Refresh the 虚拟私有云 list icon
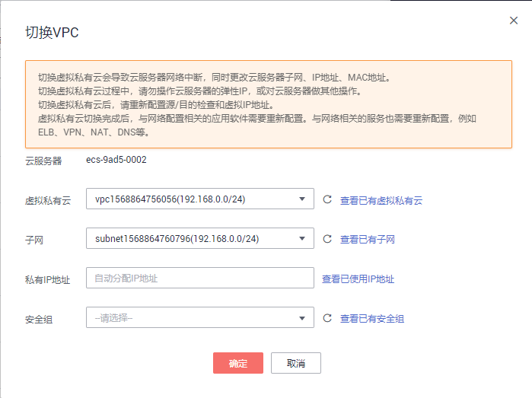 (x=327, y=199)
